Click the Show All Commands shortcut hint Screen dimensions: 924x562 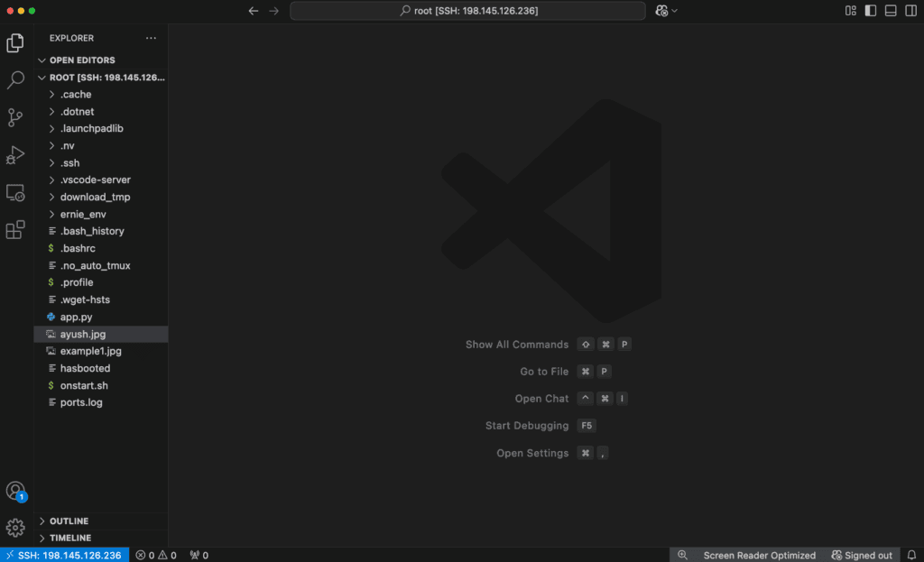pyautogui.click(x=548, y=345)
